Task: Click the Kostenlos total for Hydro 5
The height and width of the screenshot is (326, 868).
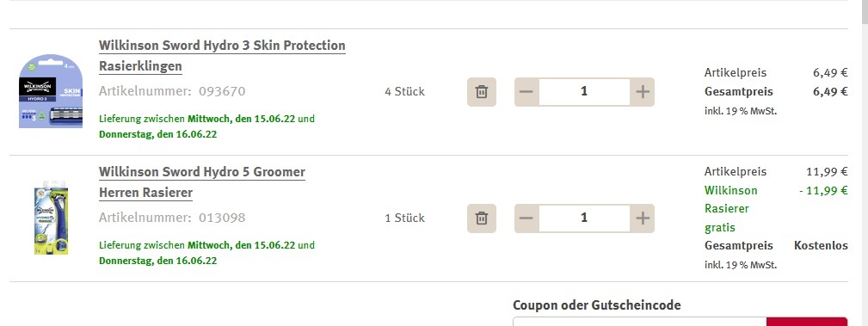Action: [x=821, y=245]
